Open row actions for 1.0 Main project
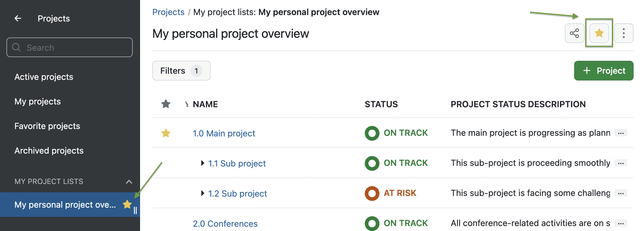 [621, 133]
